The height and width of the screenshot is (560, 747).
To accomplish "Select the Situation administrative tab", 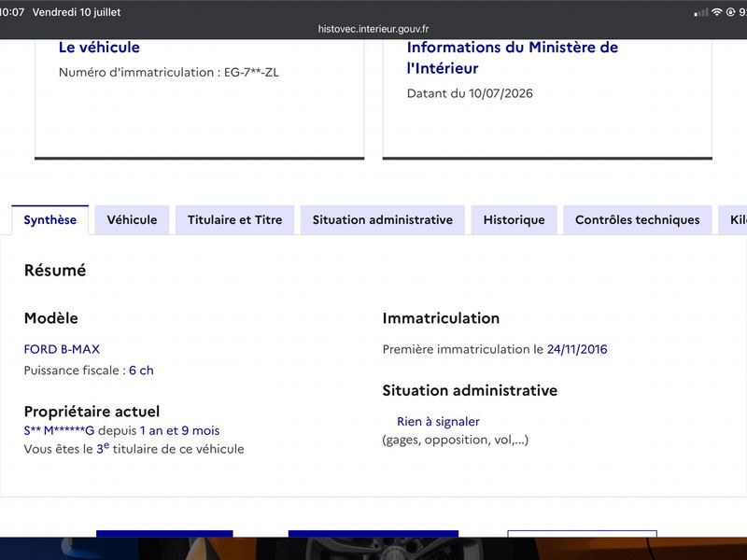I will click(x=383, y=220).
